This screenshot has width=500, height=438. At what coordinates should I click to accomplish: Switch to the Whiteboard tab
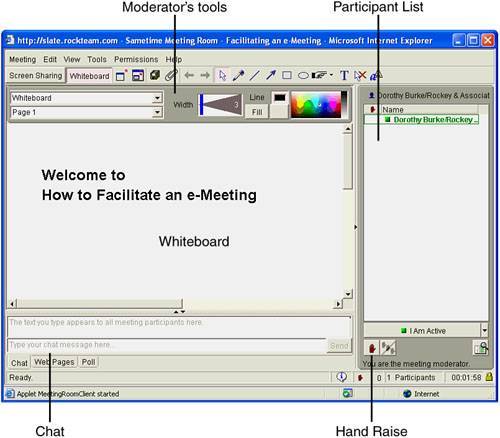tap(89, 76)
